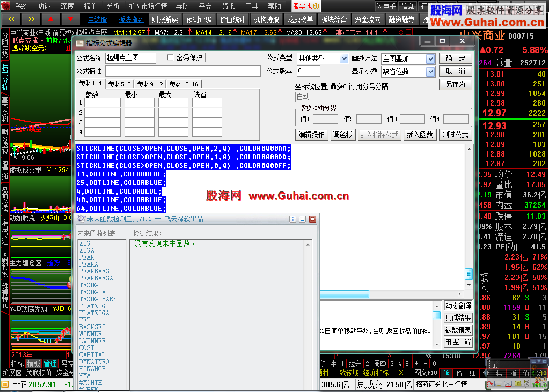The height and width of the screenshot is (392, 549).
Task: Open the 分析 menu
Action: tap(113, 6)
